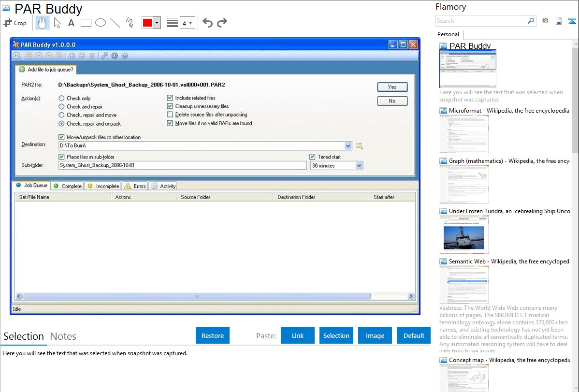Click the Errors warning triangle icon
The height and width of the screenshot is (392, 579).
tap(128, 186)
